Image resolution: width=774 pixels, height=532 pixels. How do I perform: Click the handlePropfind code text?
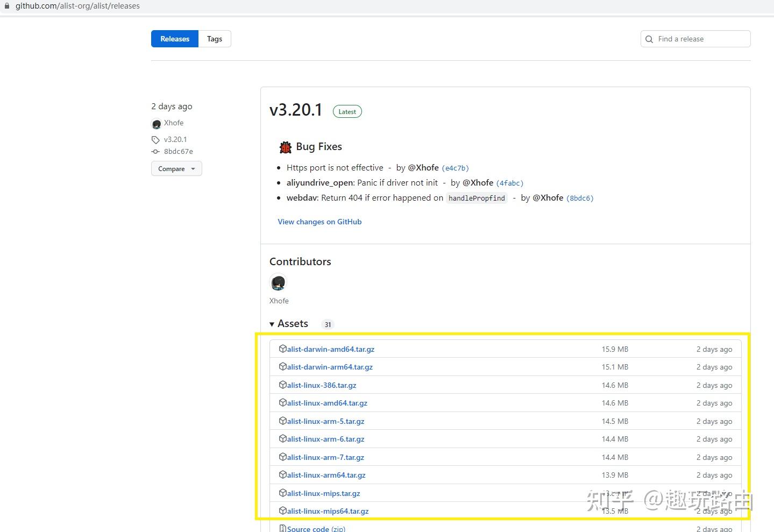477,198
